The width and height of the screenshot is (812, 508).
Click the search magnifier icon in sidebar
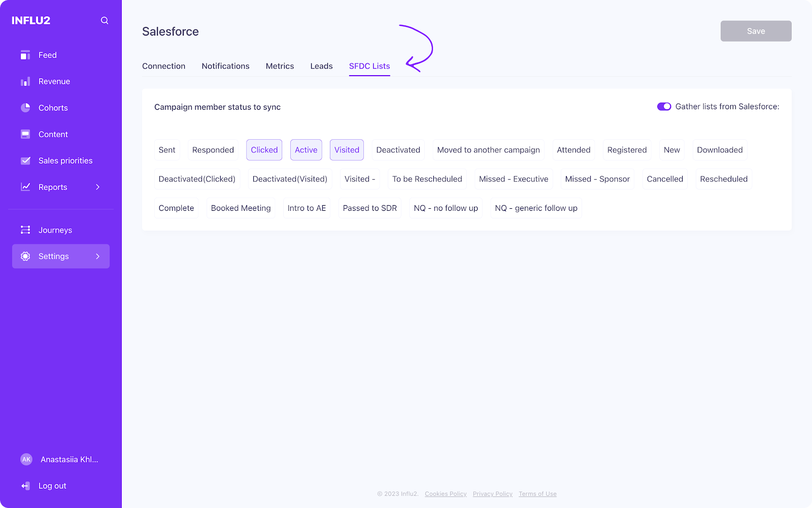tap(105, 20)
